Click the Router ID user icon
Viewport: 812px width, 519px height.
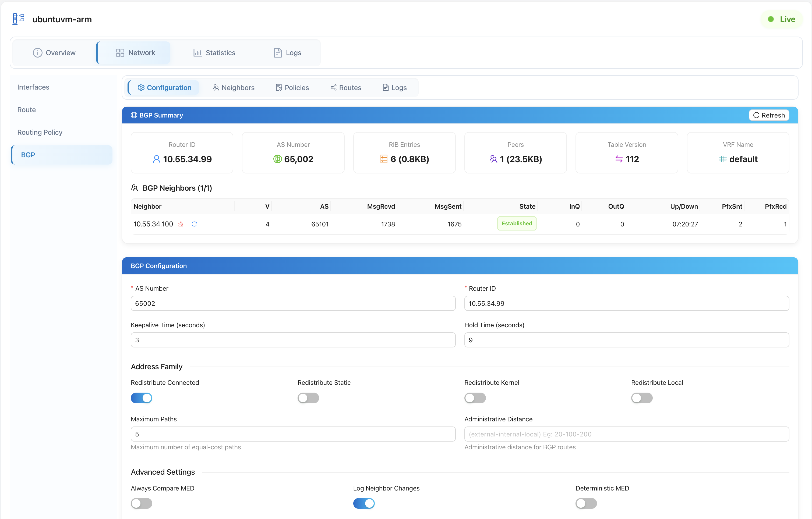coord(157,159)
